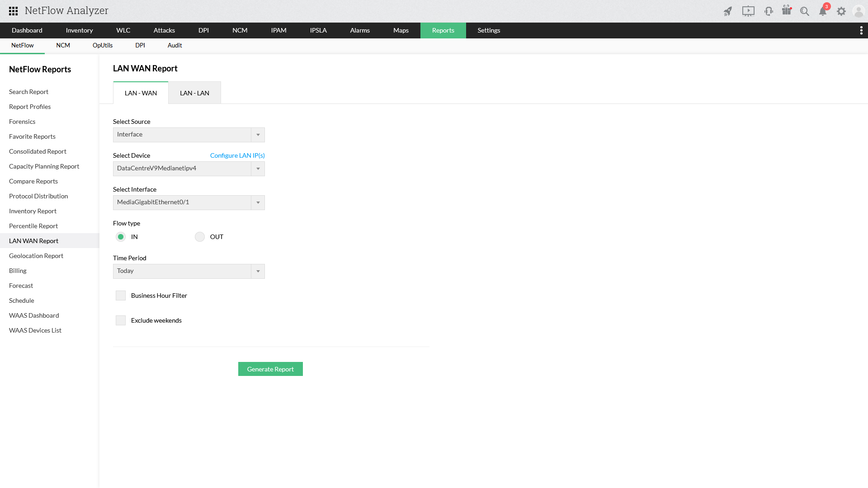Open the gift box icon
868x488 pixels.
coord(787,11)
